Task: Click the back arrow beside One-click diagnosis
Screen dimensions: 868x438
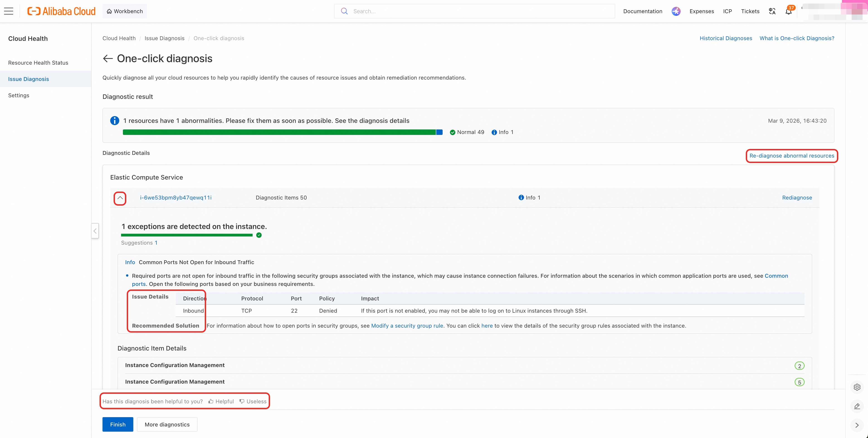Action: coord(108,58)
